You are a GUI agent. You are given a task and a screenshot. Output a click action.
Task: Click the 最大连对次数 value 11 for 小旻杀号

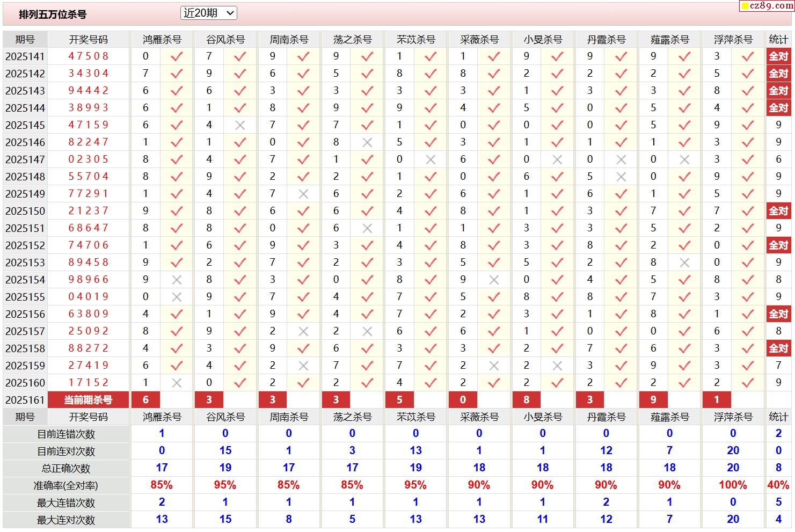(543, 520)
